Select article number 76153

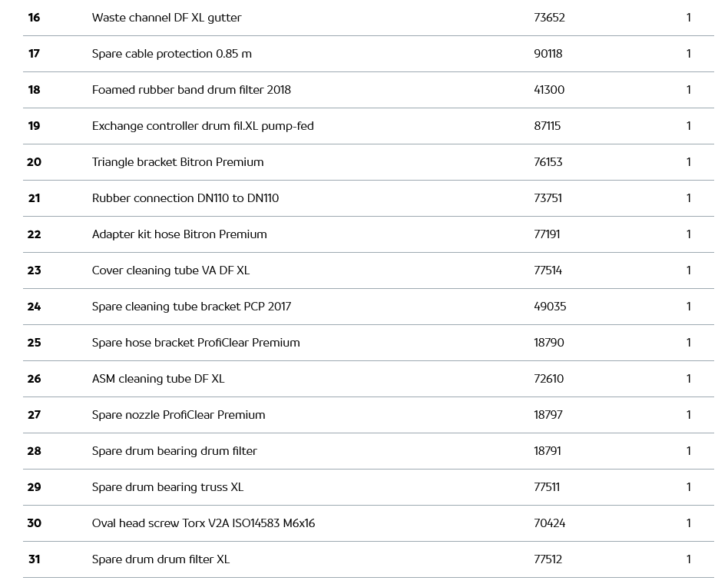[x=548, y=162]
